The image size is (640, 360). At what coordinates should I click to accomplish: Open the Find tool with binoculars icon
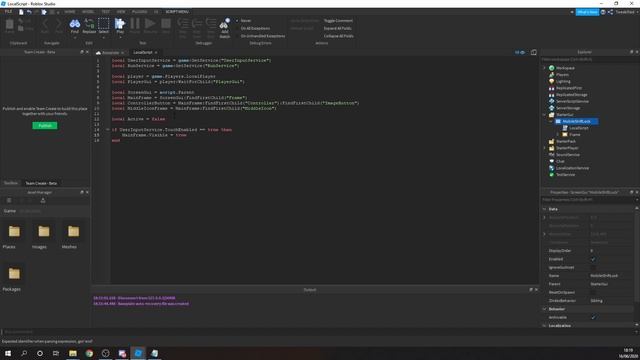click(x=75, y=26)
